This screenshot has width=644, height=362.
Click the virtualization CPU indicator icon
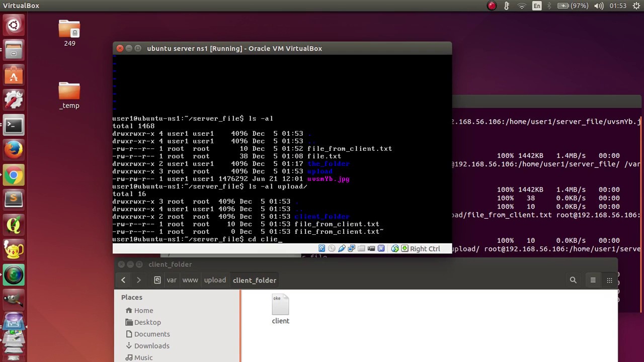coord(381,248)
